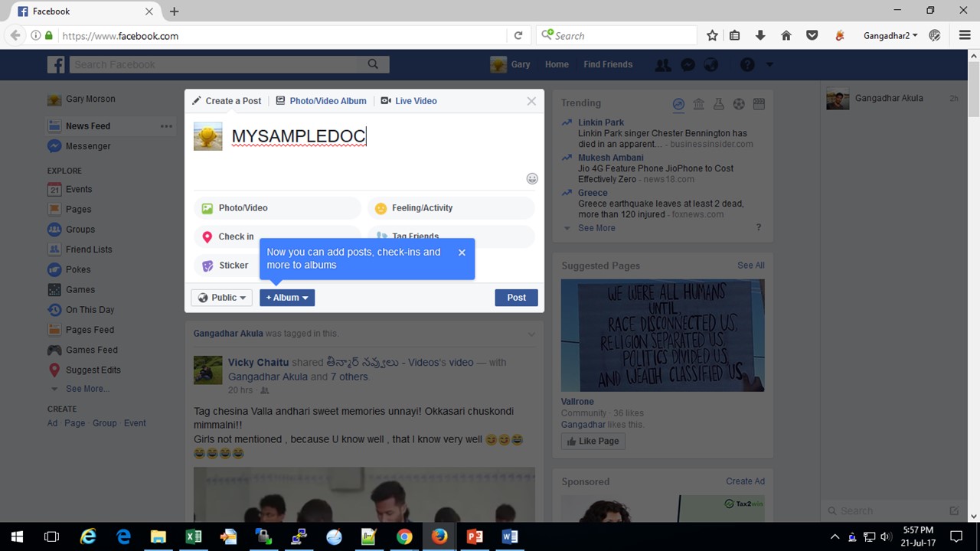
Task: Open the Friend Requests icon in header
Action: (x=663, y=65)
